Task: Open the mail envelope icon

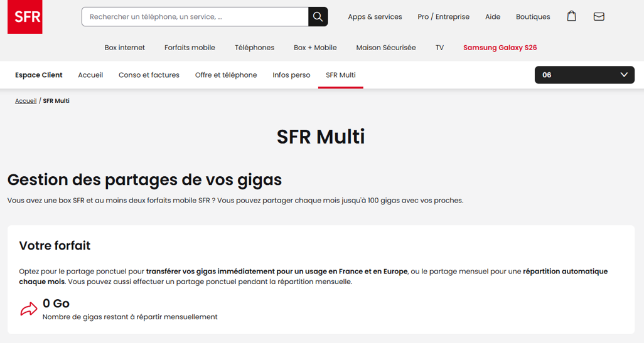Action: coord(599,17)
